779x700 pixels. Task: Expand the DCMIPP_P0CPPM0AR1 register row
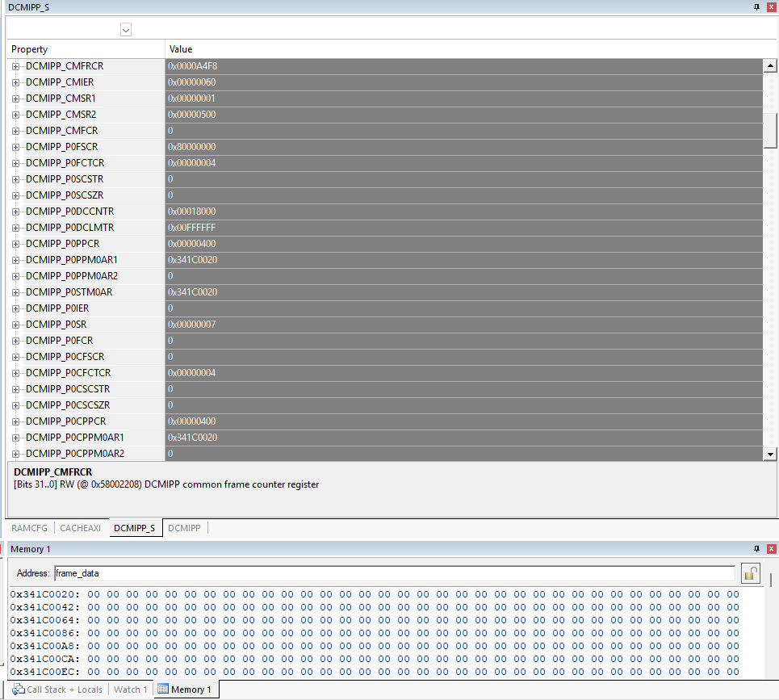[16, 438]
